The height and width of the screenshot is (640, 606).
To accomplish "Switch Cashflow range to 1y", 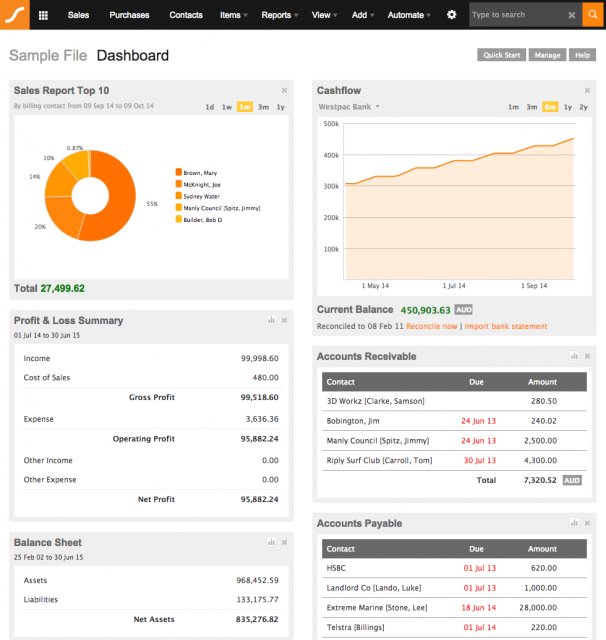I will [x=568, y=107].
